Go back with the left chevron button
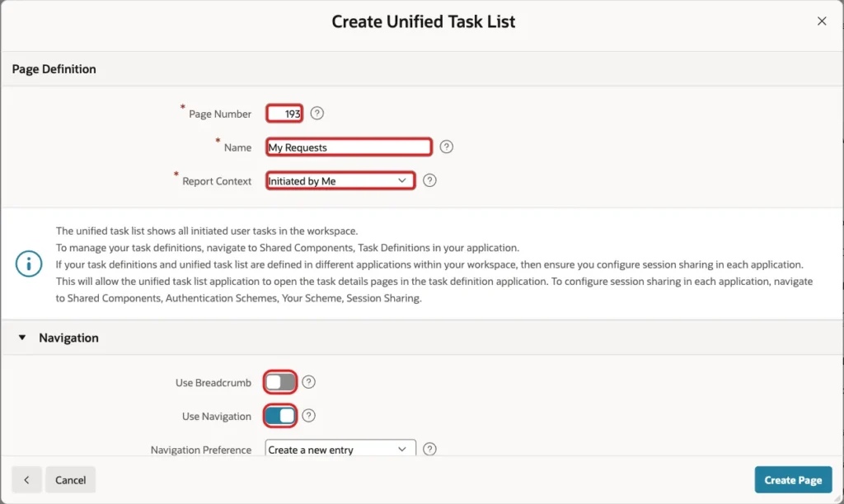Image resolution: width=844 pixels, height=504 pixels. click(x=26, y=480)
